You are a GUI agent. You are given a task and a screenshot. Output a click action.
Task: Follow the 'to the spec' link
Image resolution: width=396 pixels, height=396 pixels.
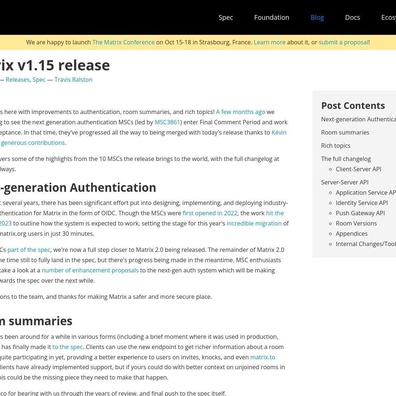pos(67,347)
